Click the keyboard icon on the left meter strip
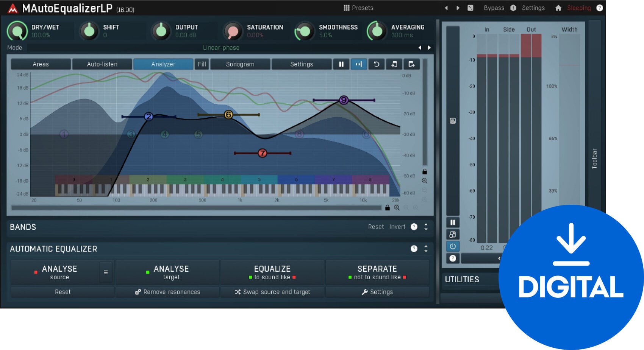The width and height of the screenshot is (644, 350). tap(453, 120)
